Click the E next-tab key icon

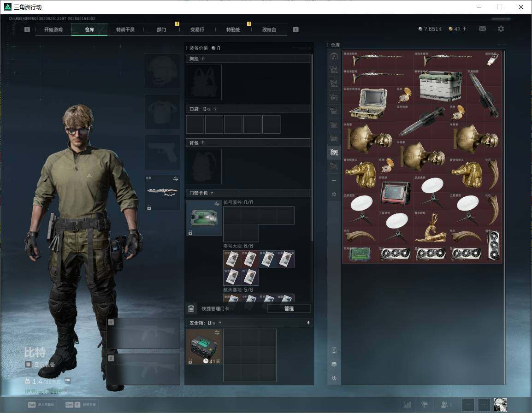point(296,29)
